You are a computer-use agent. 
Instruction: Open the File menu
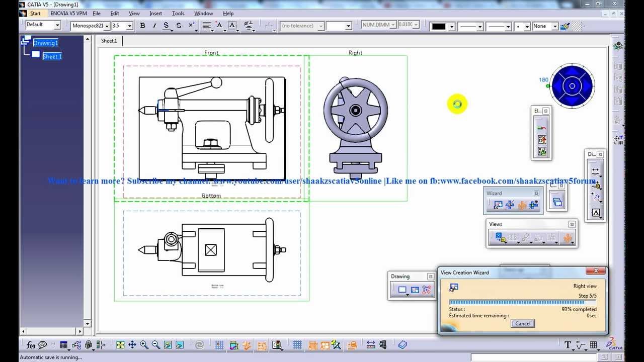[x=97, y=14]
